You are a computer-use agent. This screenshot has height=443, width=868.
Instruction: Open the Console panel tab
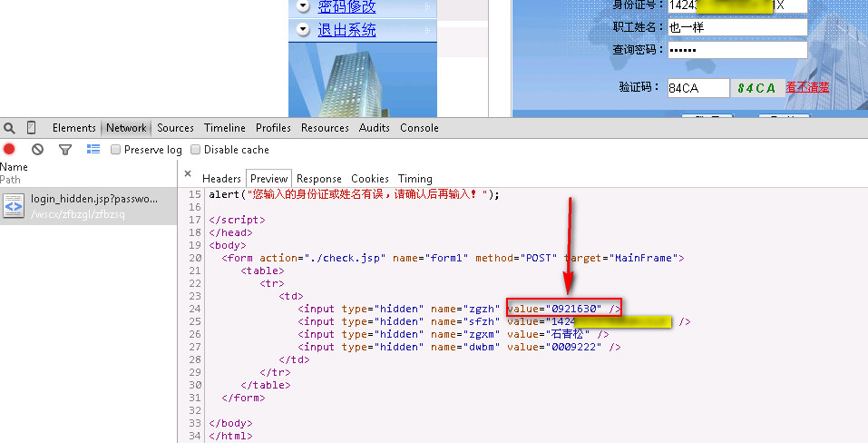(x=420, y=128)
